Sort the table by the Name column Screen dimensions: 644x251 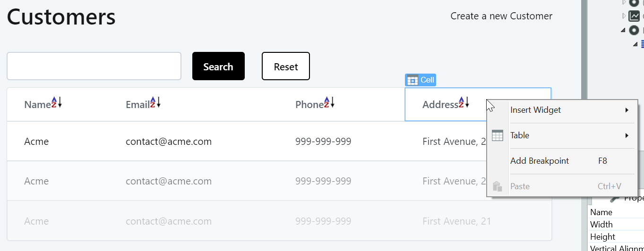coord(57,102)
